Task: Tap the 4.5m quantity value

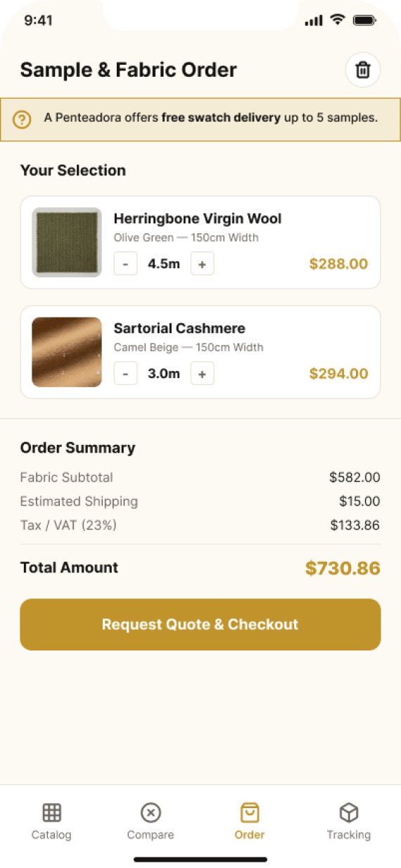Action: point(164,264)
